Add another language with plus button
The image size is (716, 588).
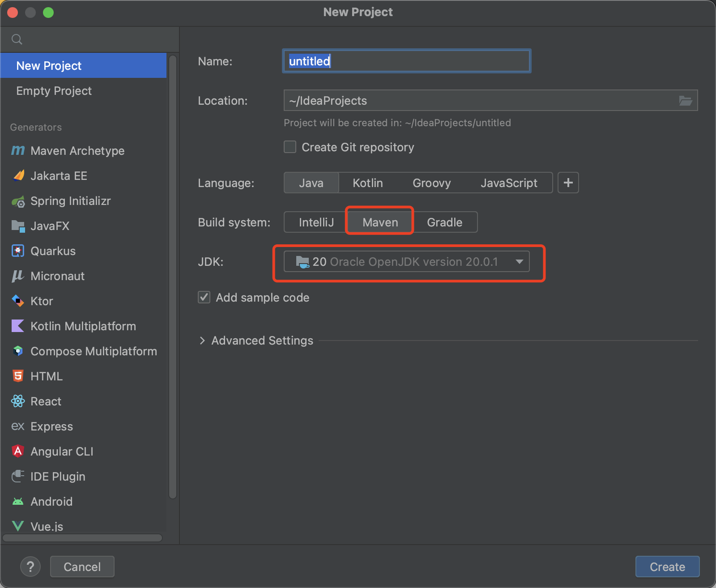click(x=568, y=183)
